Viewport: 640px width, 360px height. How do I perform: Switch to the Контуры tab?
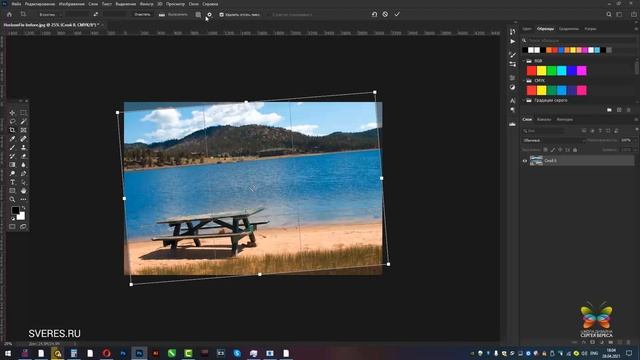pyautogui.click(x=564, y=120)
